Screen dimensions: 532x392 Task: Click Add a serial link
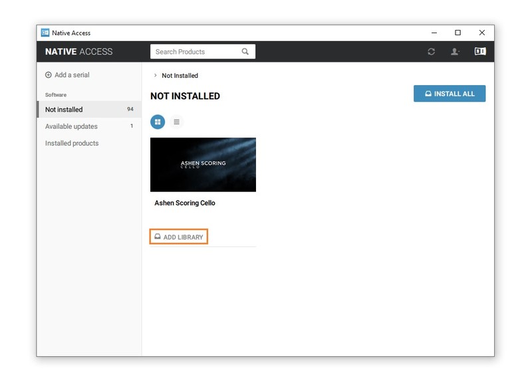pos(68,75)
